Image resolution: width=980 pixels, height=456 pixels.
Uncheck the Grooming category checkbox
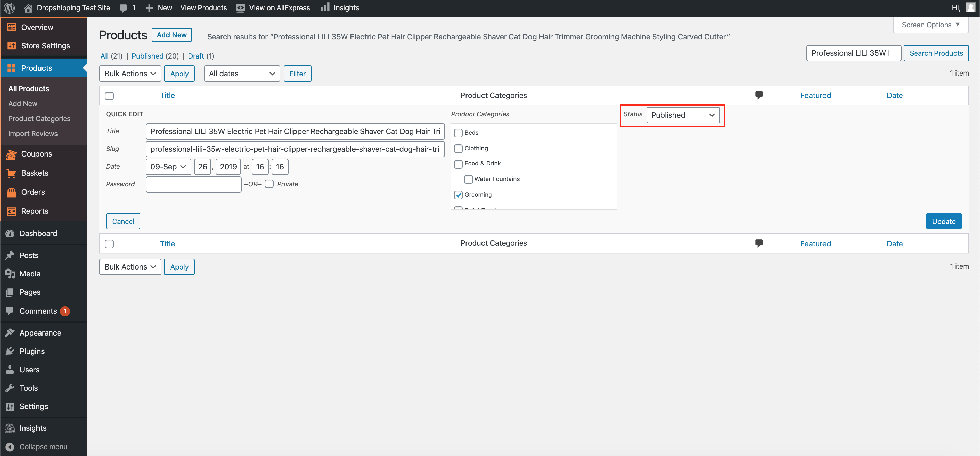pyautogui.click(x=458, y=195)
